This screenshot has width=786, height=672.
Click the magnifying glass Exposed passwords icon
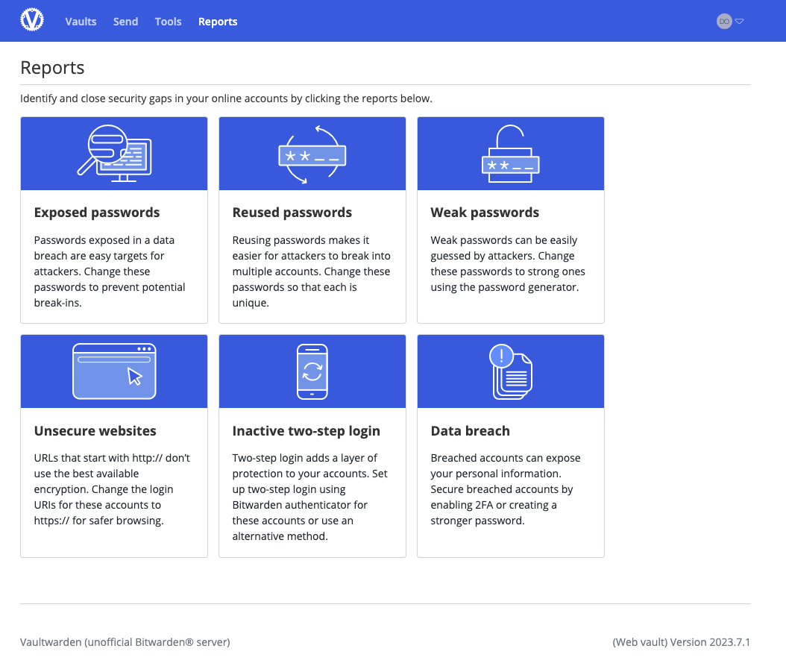[x=114, y=153]
